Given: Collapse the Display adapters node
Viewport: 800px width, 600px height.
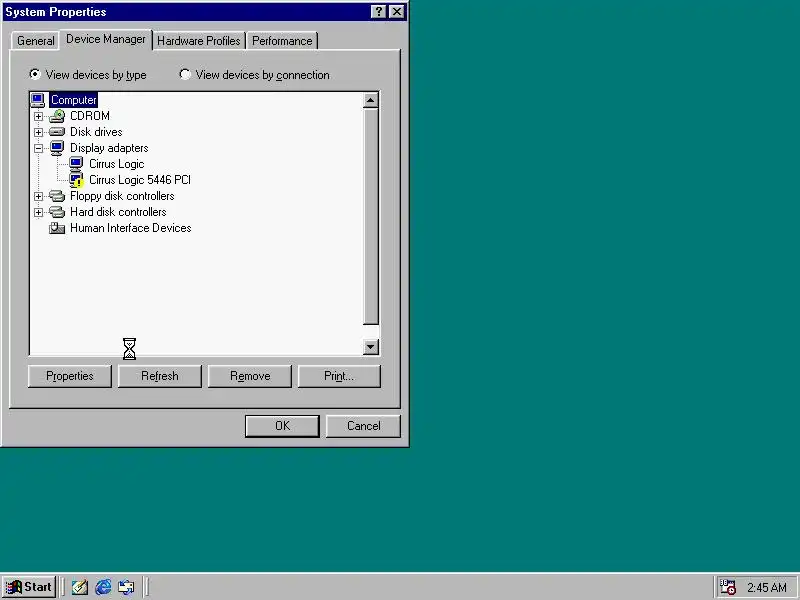Looking at the screenshot, I should (39, 148).
